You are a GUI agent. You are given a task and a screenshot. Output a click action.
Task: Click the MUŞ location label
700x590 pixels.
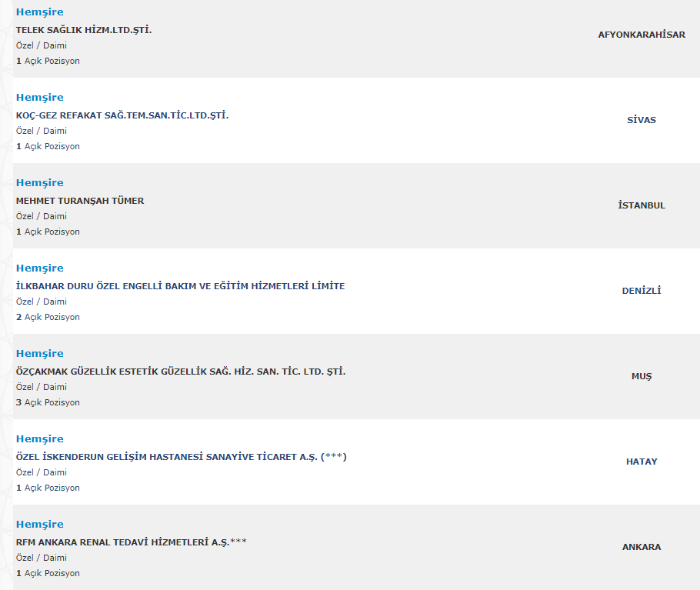point(642,376)
